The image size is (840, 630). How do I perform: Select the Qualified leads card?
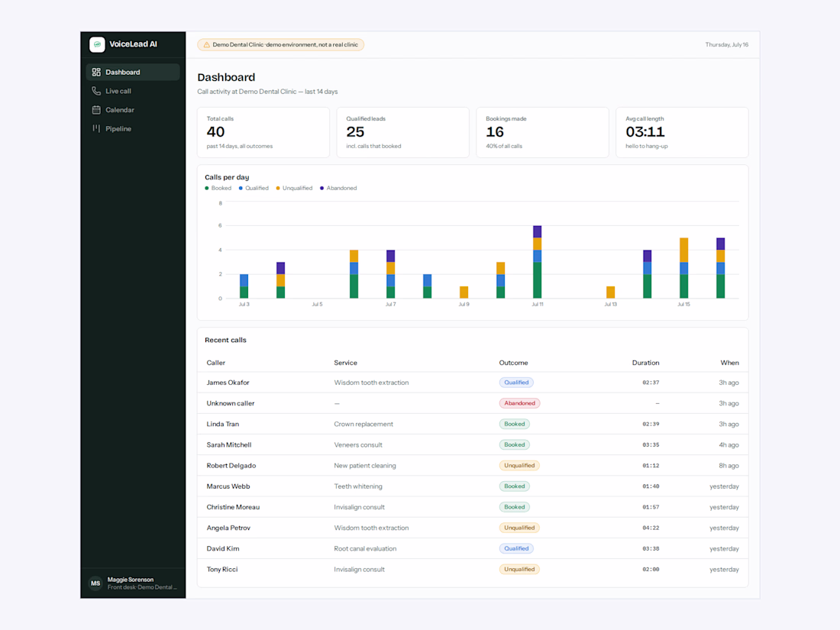pos(403,132)
